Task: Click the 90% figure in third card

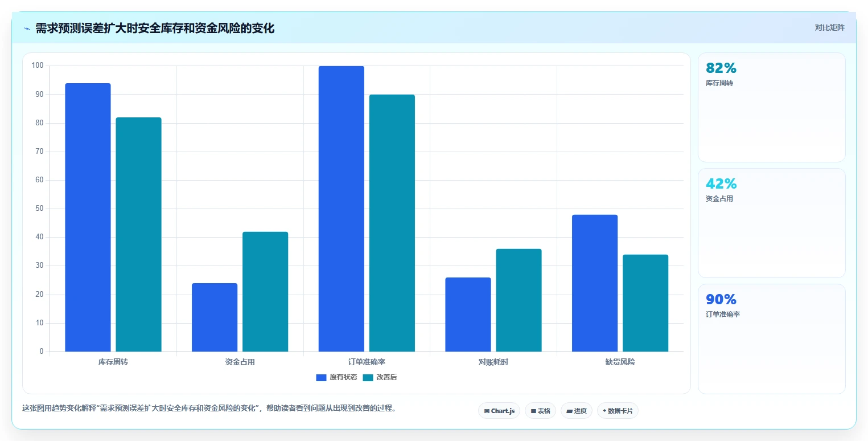Action: click(721, 299)
